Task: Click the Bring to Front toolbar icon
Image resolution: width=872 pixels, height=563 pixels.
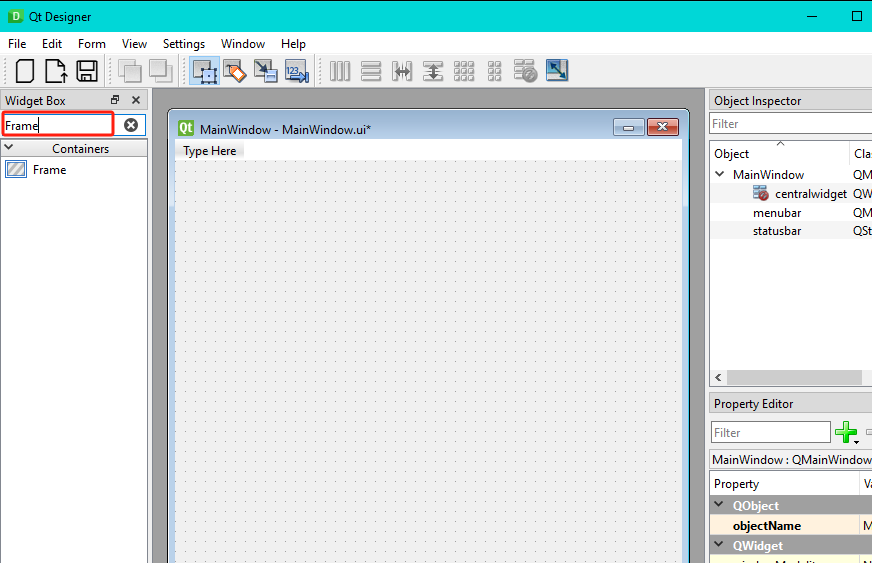Action: (x=161, y=71)
